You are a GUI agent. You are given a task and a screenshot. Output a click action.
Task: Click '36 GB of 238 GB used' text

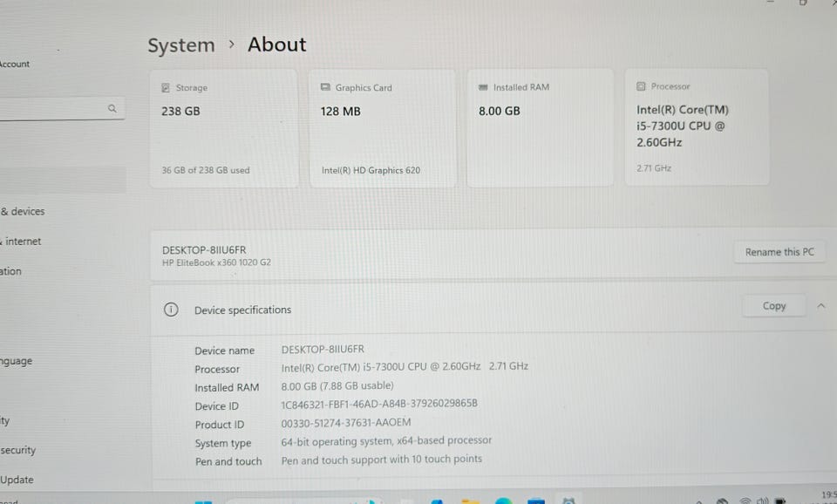(x=206, y=170)
